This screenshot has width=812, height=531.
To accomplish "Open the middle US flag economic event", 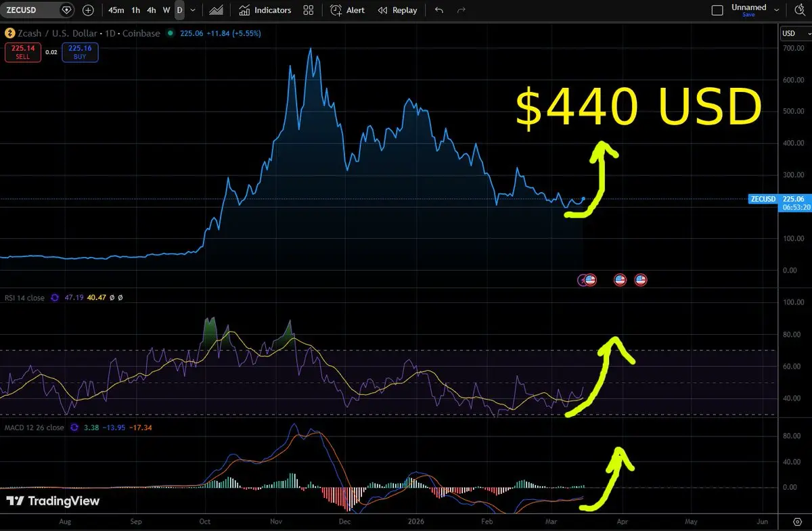I will pos(620,279).
